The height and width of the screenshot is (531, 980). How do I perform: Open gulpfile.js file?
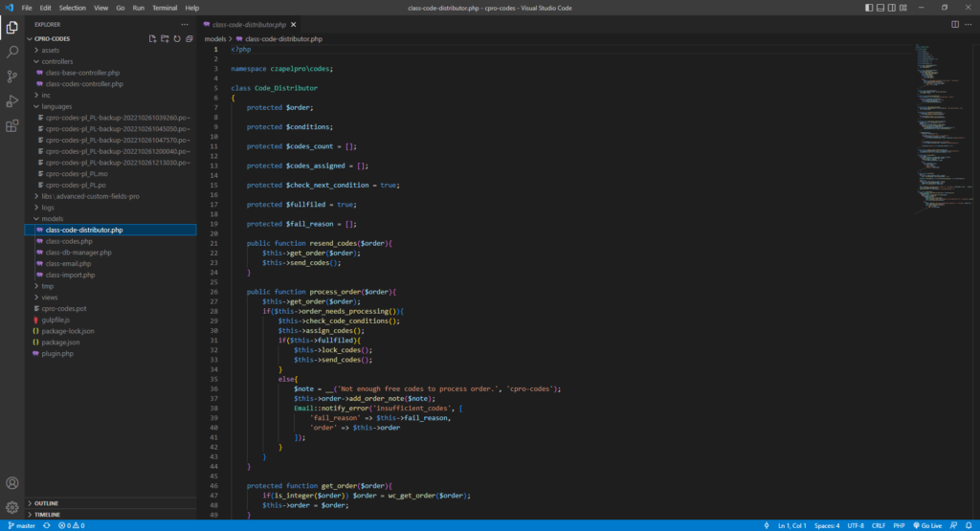pyautogui.click(x=56, y=320)
